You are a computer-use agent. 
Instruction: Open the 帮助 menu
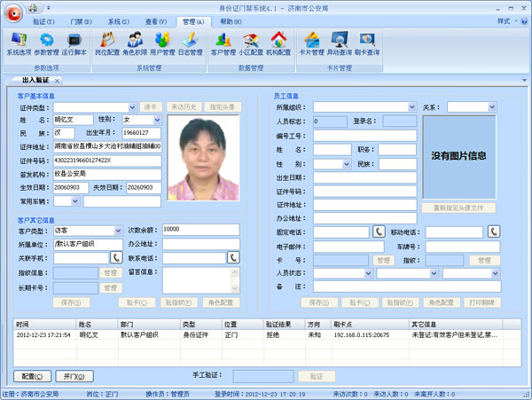[231, 21]
